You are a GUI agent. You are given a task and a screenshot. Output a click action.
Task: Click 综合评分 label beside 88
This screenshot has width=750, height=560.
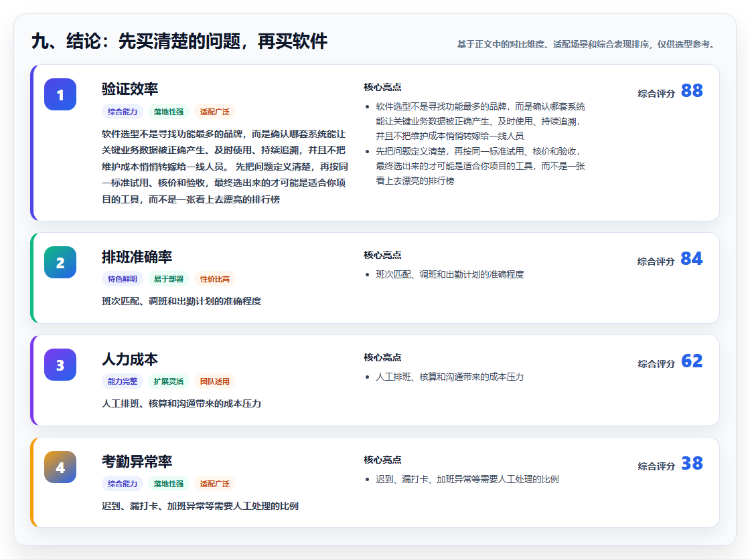[x=656, y=94]
